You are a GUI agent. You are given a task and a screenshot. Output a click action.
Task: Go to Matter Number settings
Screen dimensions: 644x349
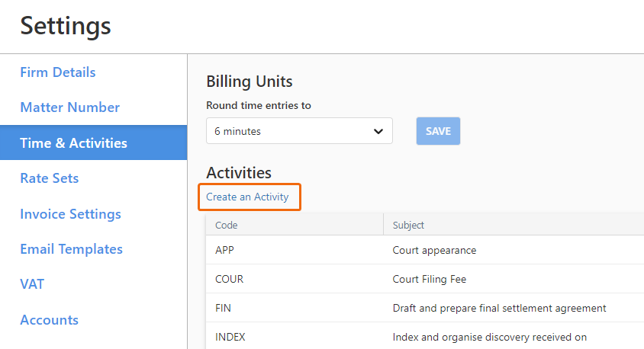[x=70, y=107]
